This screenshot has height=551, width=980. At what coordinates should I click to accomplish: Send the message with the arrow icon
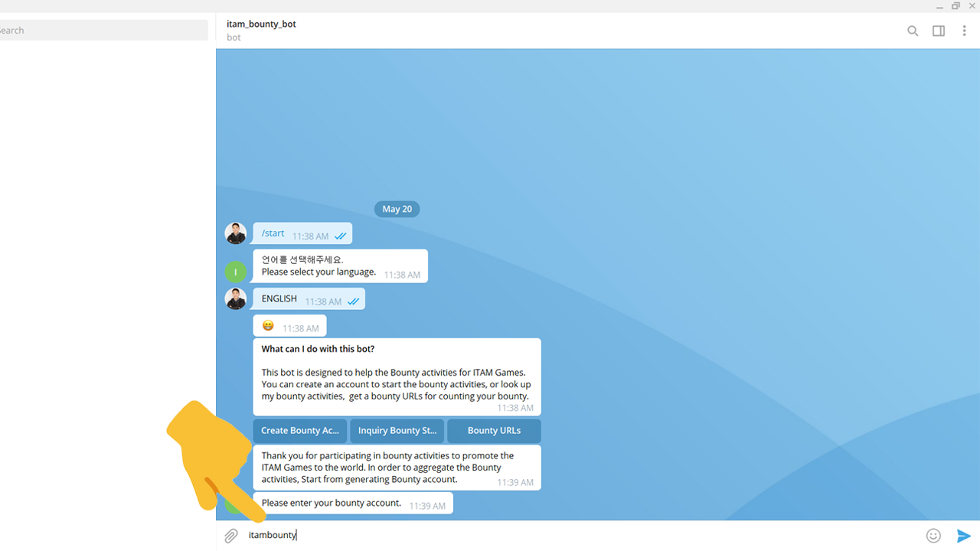964,536
